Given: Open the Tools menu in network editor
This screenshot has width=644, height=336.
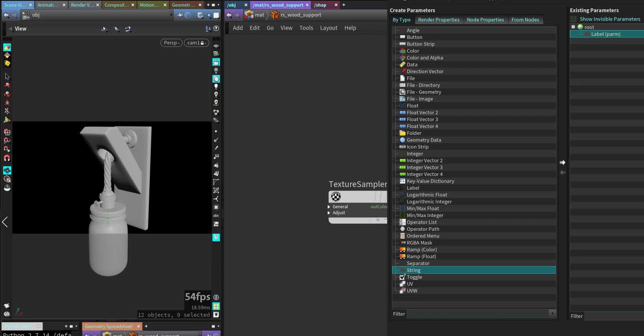Looking at the screenshot, I should [306, 28].
